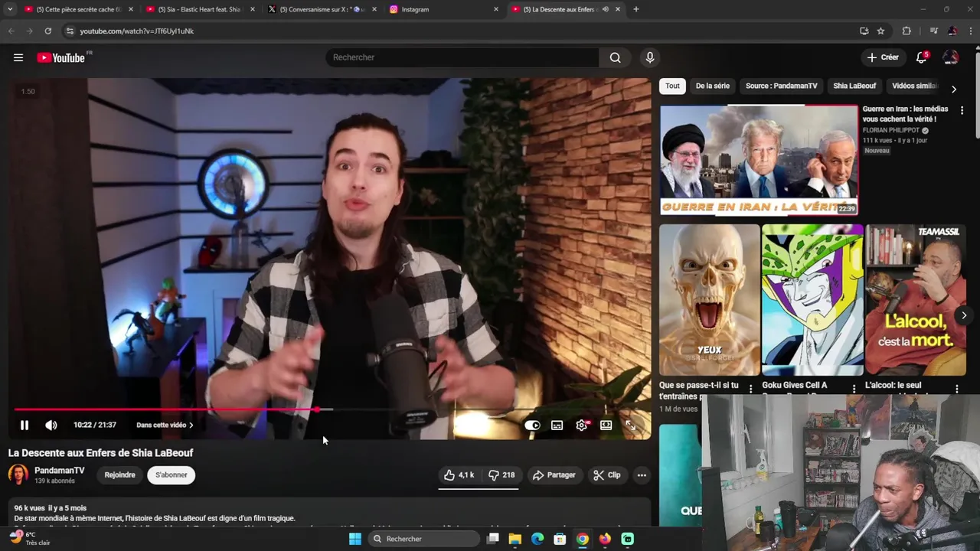This screenshot has width=980, height=551.
Task: Mute the video volume speaker
Action: click(x=51, y=425)
